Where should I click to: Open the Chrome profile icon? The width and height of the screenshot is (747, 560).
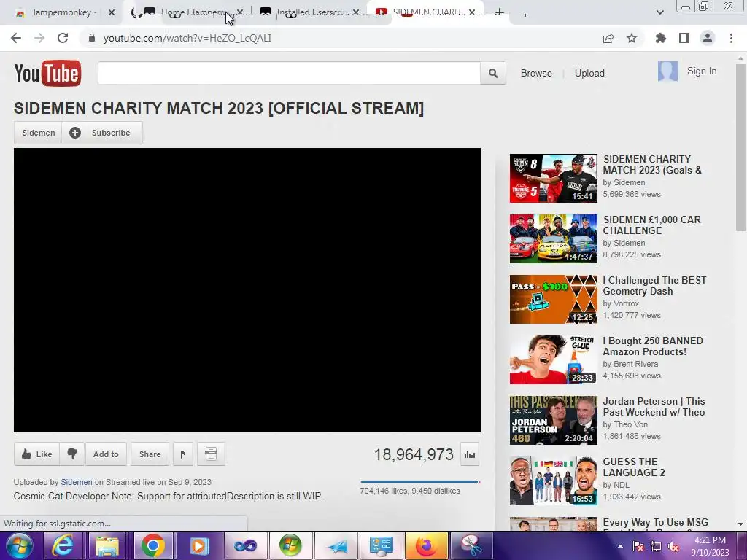pyautogui.click(x=708, y=38)
